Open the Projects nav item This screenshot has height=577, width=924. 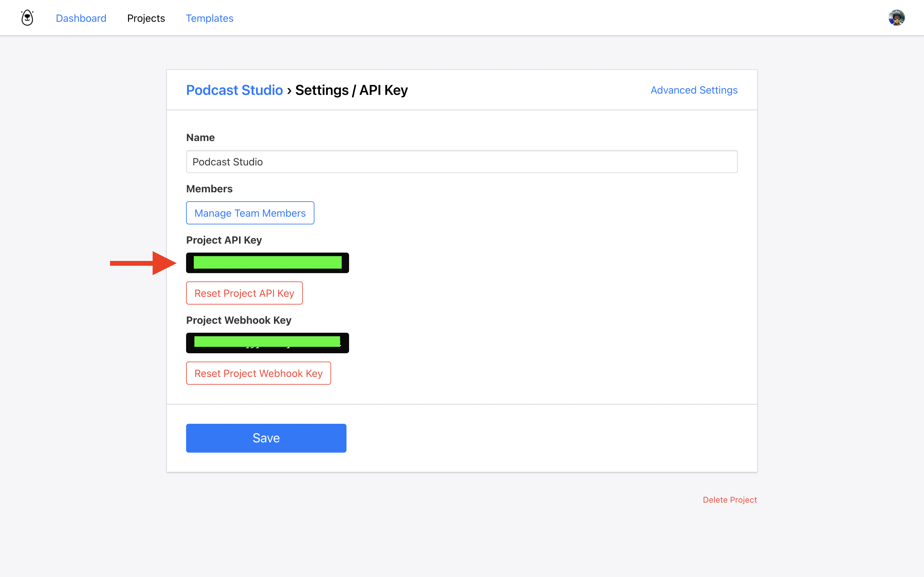pos(146,18)
